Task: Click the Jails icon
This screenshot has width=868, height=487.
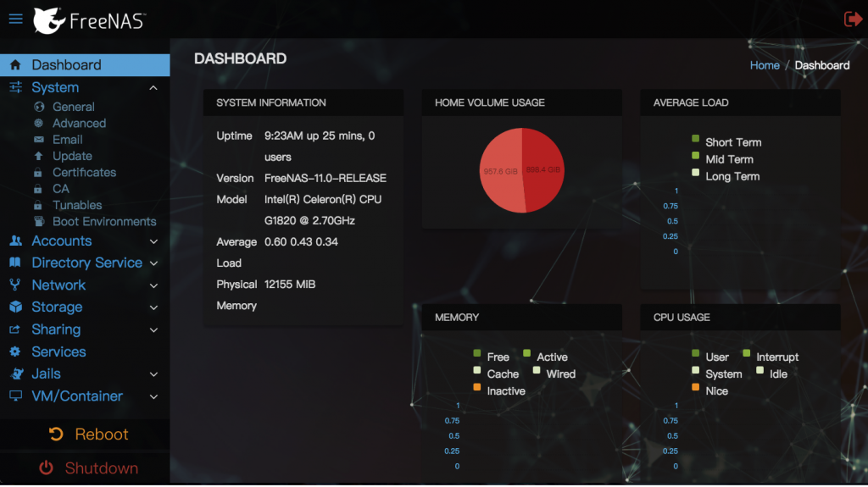Action: (16, 374)
